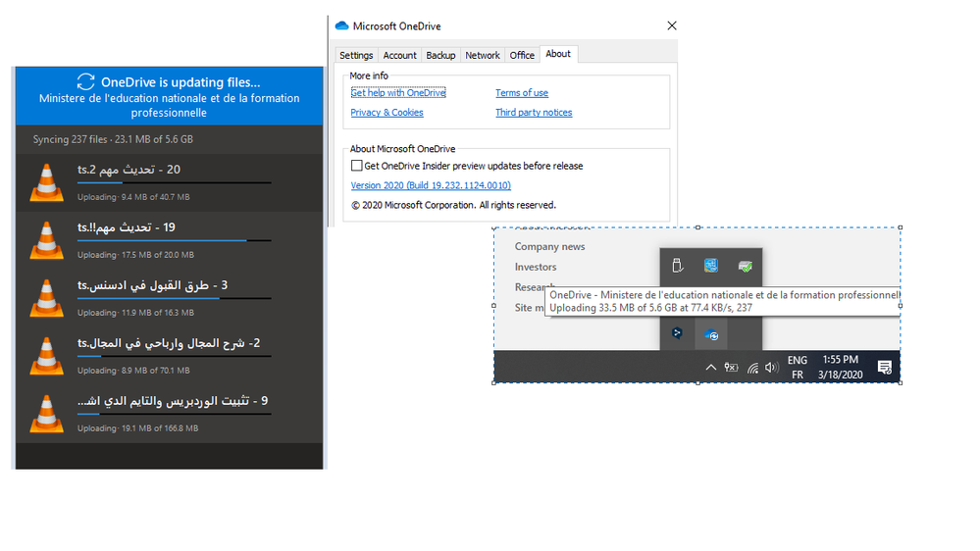Open the speaker volume taskbar icon
Image resolution: width=980 pixels, height=551 pixels.
[x=772, y=368]
